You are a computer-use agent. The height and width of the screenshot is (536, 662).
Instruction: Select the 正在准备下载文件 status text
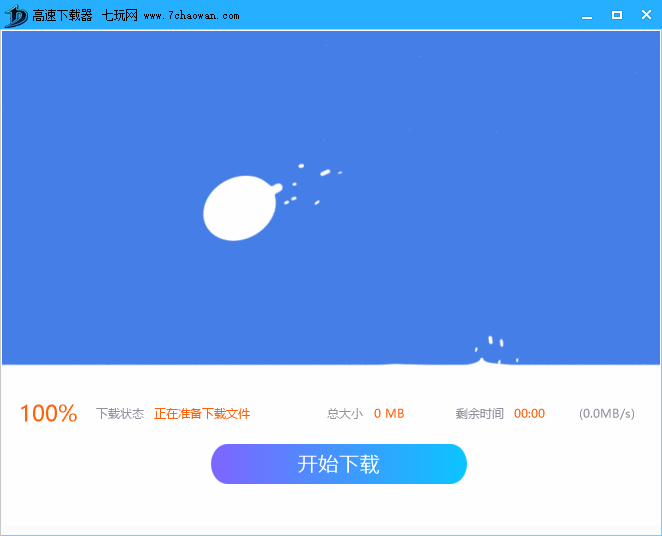[x=202, y=414]
